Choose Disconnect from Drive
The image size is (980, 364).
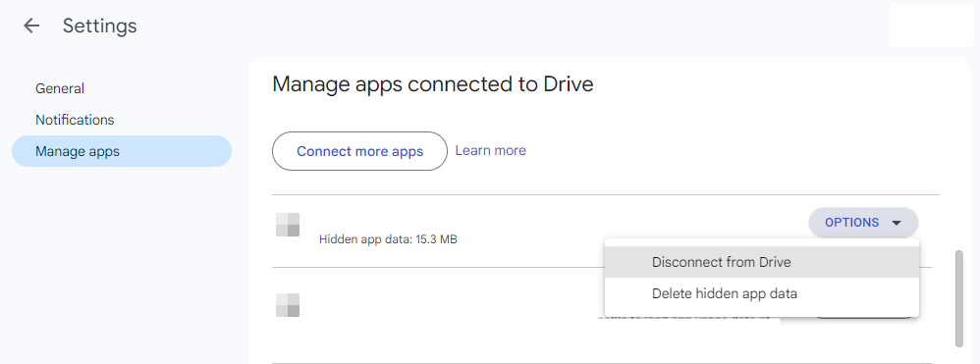pyautogui.click(x=761, y=262)
